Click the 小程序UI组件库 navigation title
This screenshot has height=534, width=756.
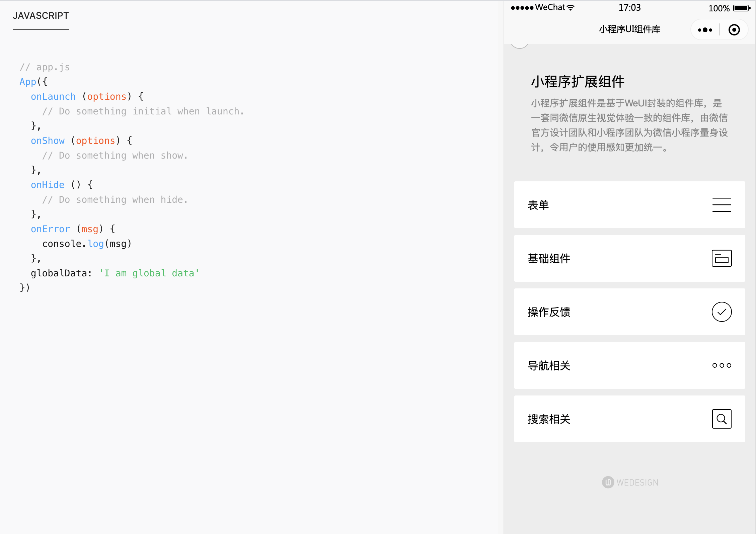[x=629, y=29]
